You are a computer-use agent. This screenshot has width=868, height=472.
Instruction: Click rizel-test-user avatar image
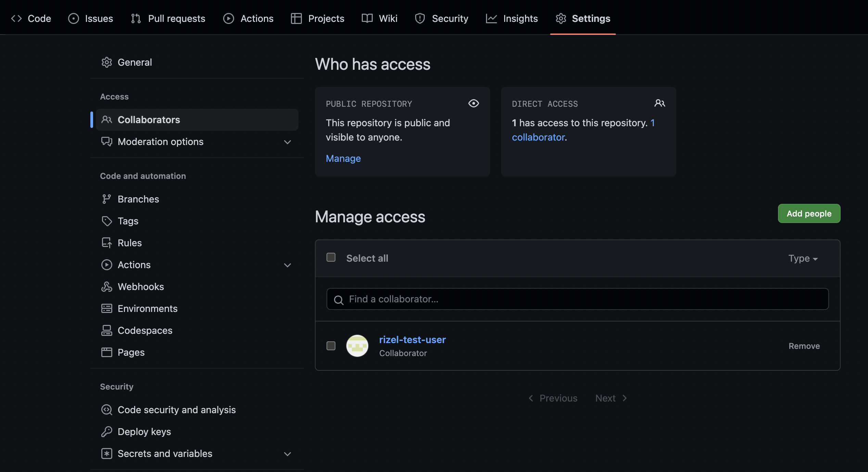click(357, 346)
